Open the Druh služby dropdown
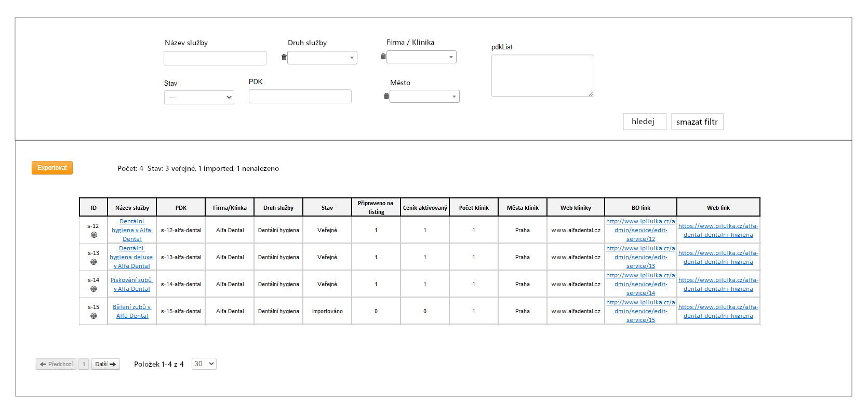The height and width of the screenshot is (416, 868). click(323, 58)
